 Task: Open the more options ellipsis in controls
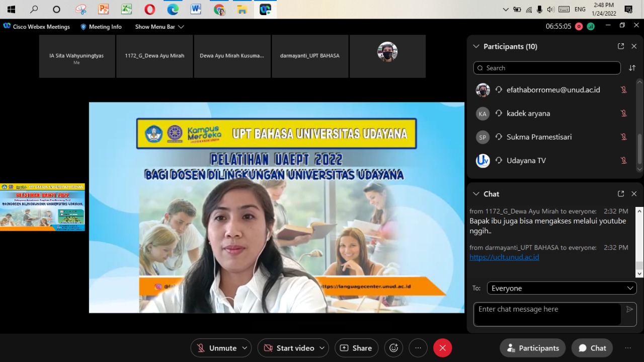click(418, 348)
